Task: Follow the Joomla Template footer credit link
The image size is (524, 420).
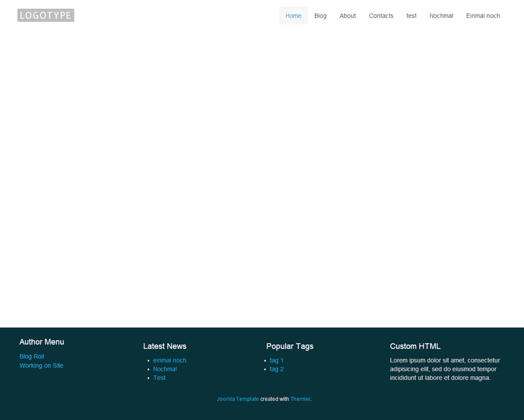Action: click(238, 399)
